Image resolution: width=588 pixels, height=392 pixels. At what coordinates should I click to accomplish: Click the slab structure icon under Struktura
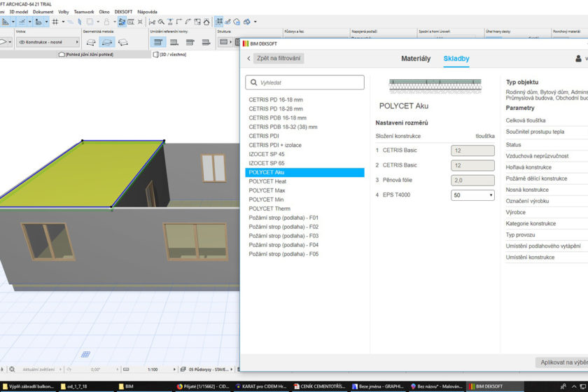pyautogui.click(x=224, y=41)
